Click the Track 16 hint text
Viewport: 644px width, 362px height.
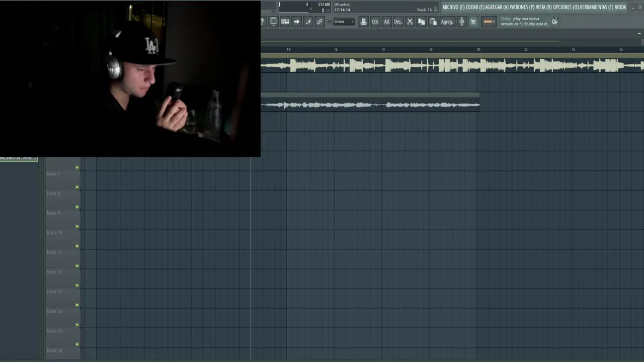(x=424, y=10)
